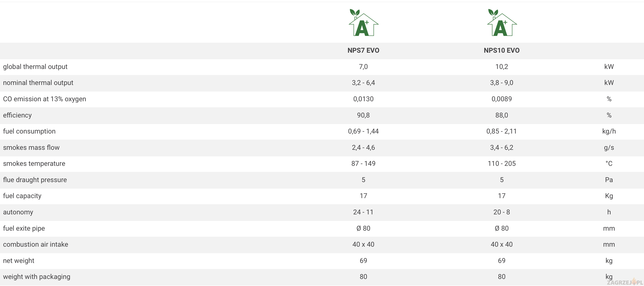Select the fuel consumption row label

pyautogui.click(x=29, y=131)
